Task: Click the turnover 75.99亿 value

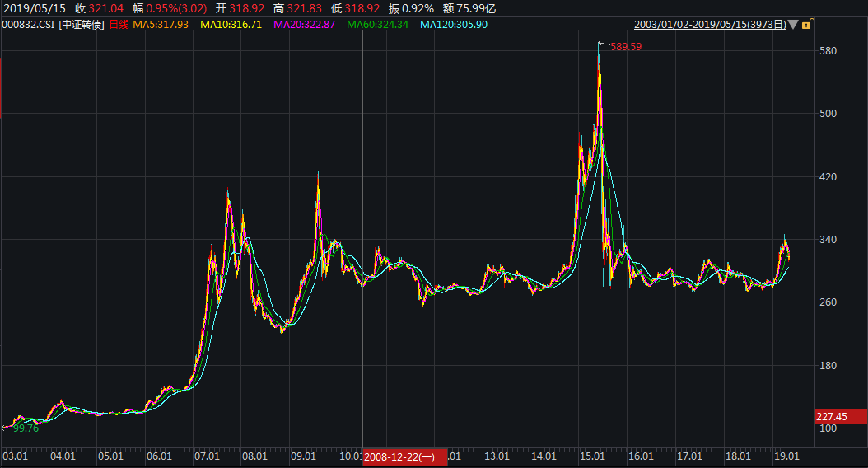Action: coord(475,8)
